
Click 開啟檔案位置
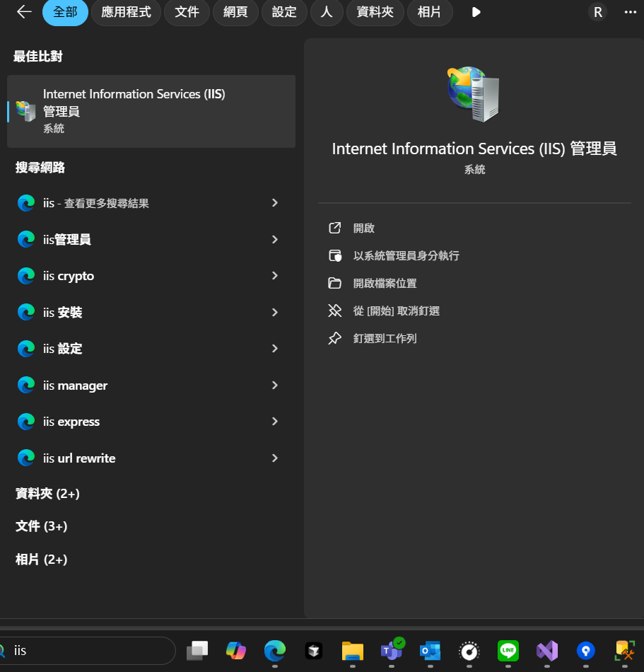pos(385,283)
